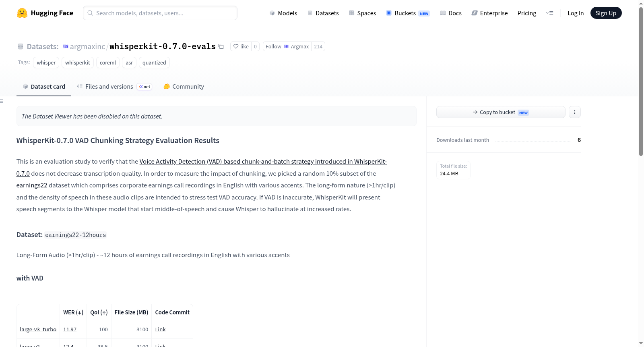Copy the dataset name with the copy icon

221,46
